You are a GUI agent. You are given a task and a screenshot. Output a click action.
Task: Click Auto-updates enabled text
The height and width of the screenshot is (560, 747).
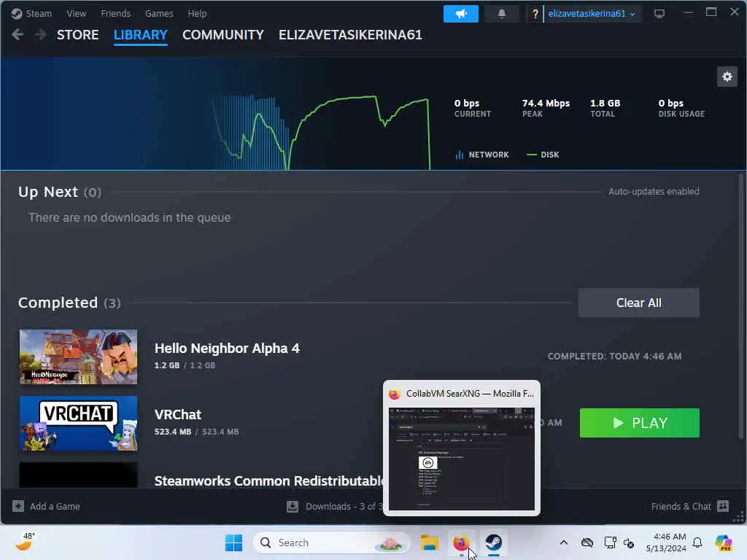pyautogui.click(x=654, y=192)
